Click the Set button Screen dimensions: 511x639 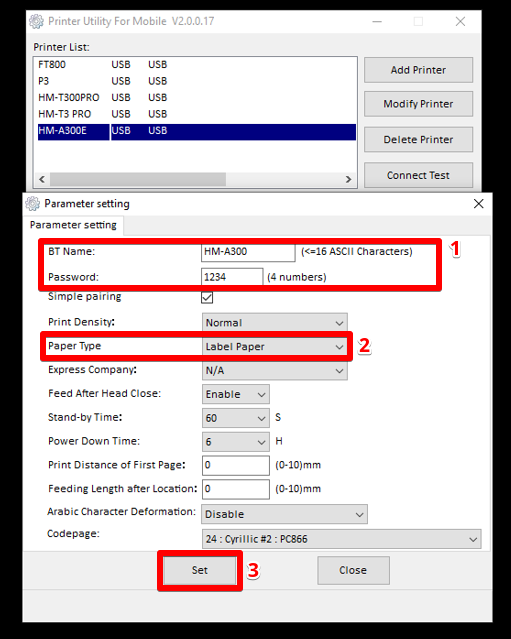(200, 570)
